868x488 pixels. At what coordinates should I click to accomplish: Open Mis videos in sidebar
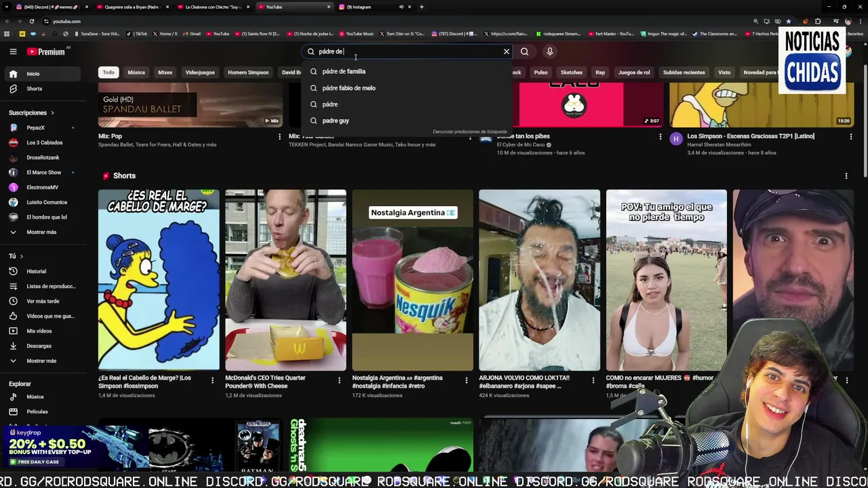44,331
